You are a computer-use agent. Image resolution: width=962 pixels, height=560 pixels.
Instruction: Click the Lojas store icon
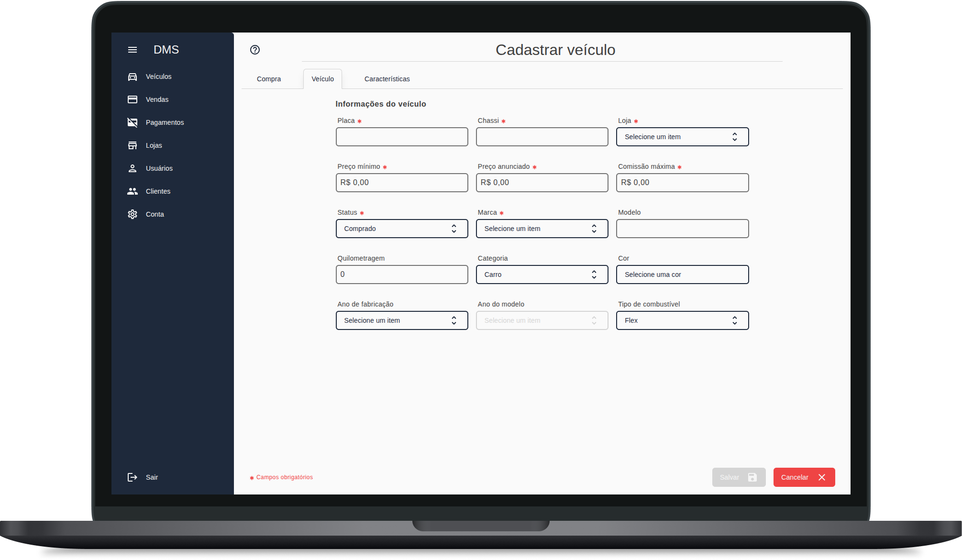click(133, 145)
